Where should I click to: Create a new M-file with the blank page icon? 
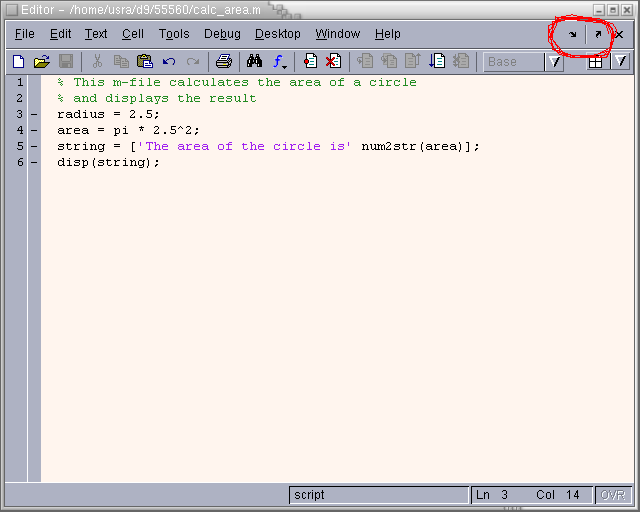point(19,62)
